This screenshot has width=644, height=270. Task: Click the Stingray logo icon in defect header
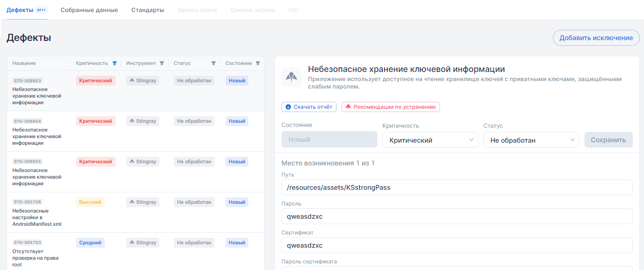291,77
